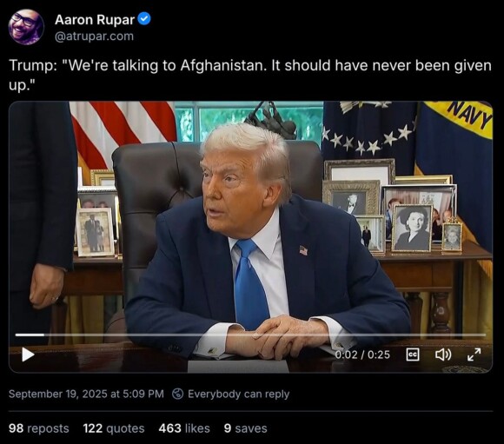This screenshot has height=444, width=504.
Task: Open the @atrupar.com handle link
Action: 94,36
